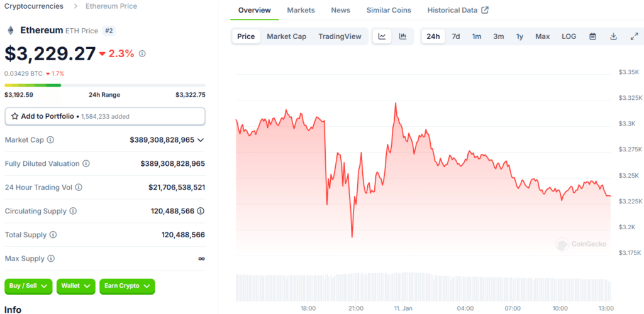Click the Ethereum logo icon
This screenshot has height=314, width=644.
coord(11,30)
